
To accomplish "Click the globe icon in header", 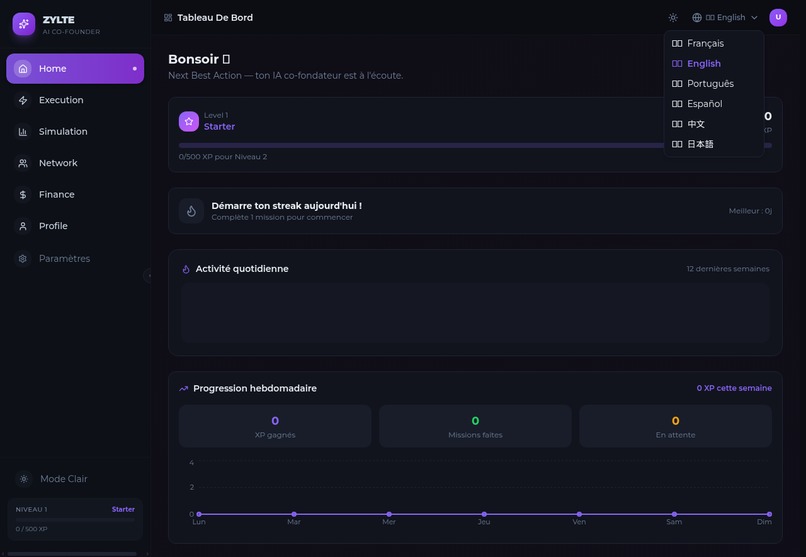I will pos(697,17).
